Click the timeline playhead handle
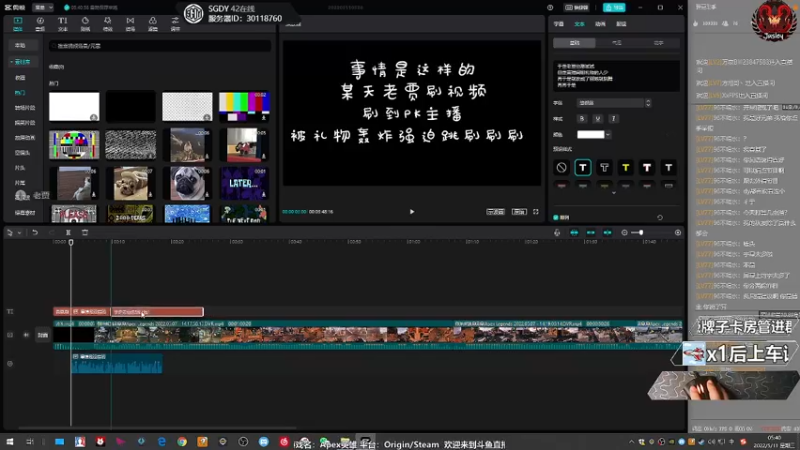Screen dimensions: 800x450 pyautogui.click(x=71, y=242)
